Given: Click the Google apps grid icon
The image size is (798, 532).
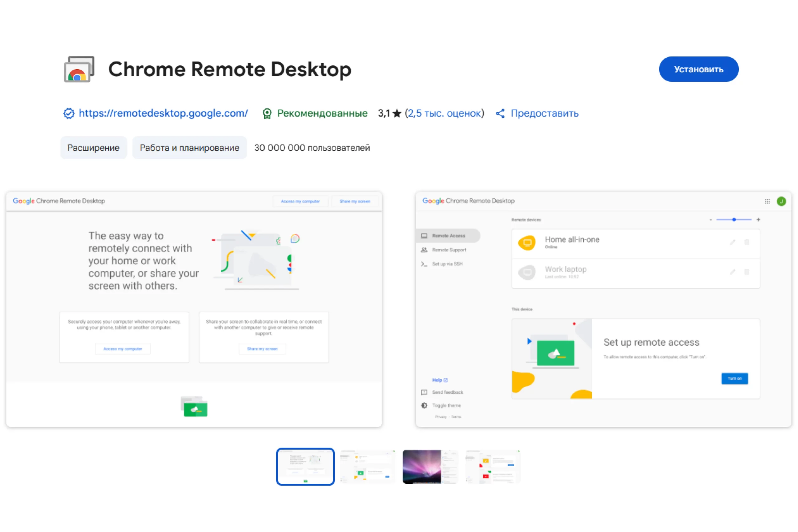Looking at the screenshot, I should click(x=767, y=201).
